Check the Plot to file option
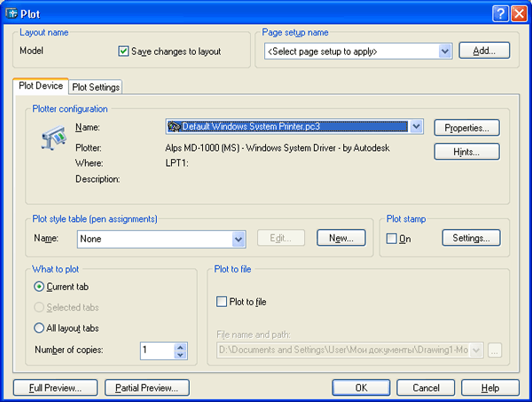Screen dimensions: 532x402 222,302
